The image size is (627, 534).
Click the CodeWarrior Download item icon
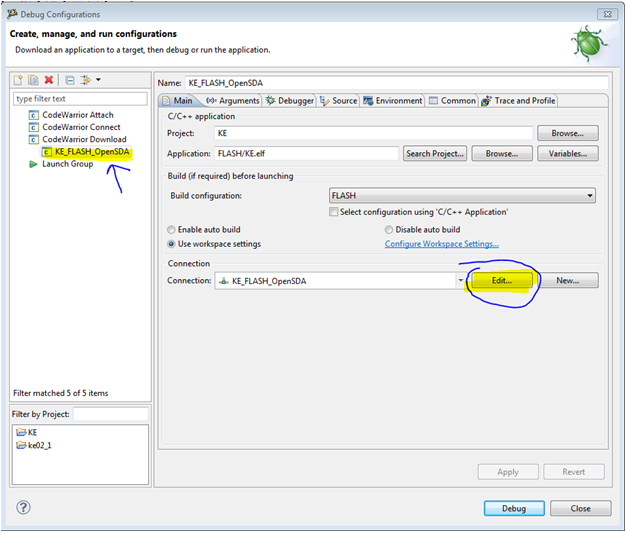pos(34,140)
